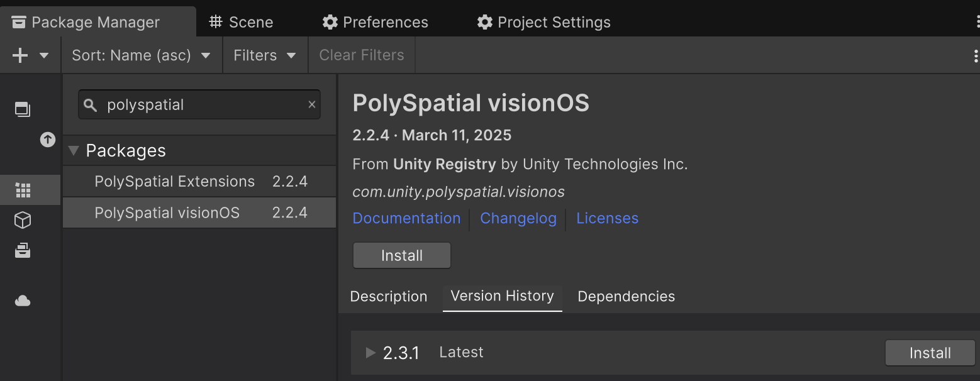Open the Project Settings tab
This screenshot has width=980, height=381.
pyautogui.click(x=544, y=22)
